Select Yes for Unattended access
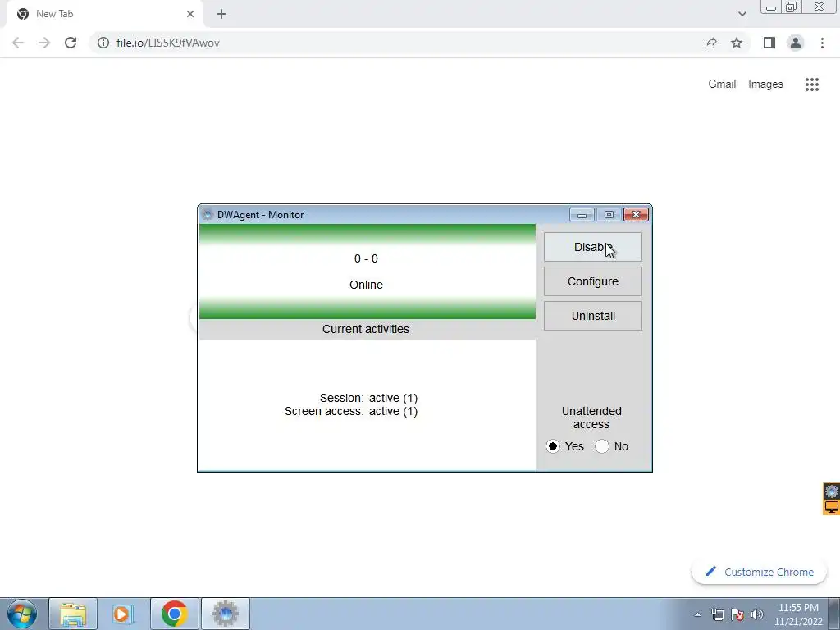840x630 pixels. (553, 446)
